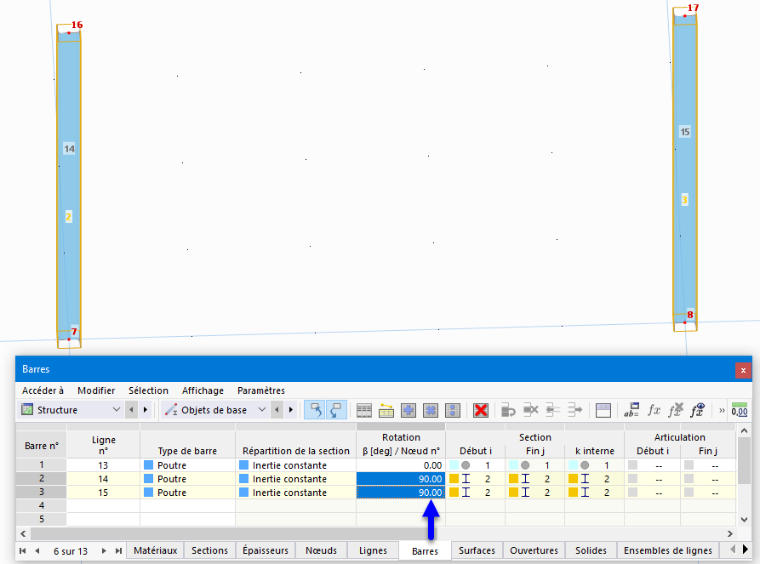The height and width of the screenshot is (564, 760).
Task: Click the blue plus cell icon
Action: [x=408, y=410]
